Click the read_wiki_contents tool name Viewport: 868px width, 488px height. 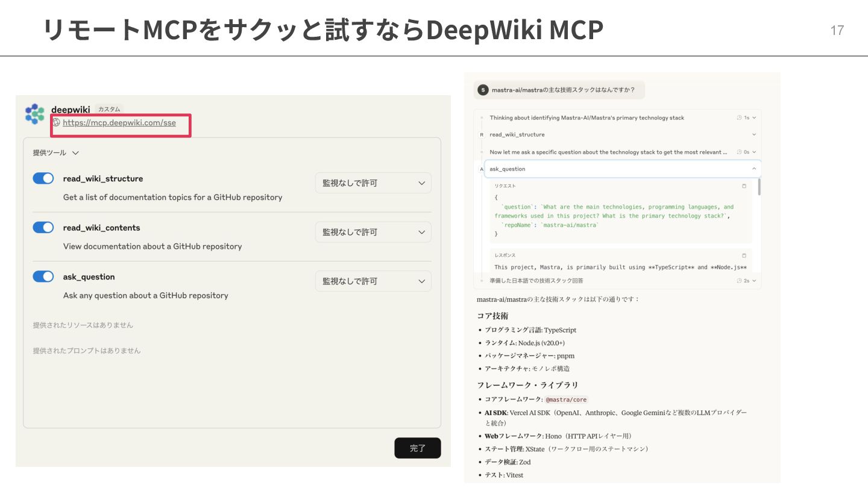(x=101, y=228)
